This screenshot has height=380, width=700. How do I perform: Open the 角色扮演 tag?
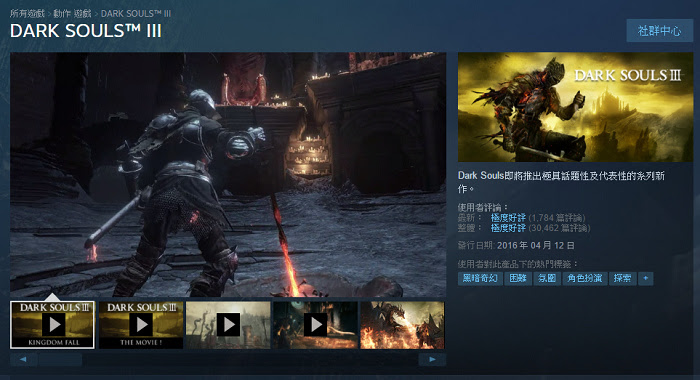pyautogui.click(x=584, y=278)
